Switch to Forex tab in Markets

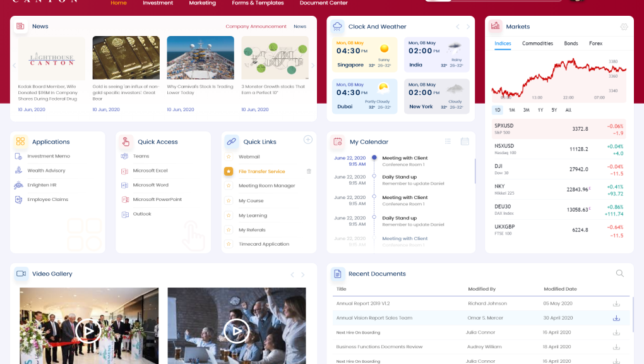tap(595, 43)
